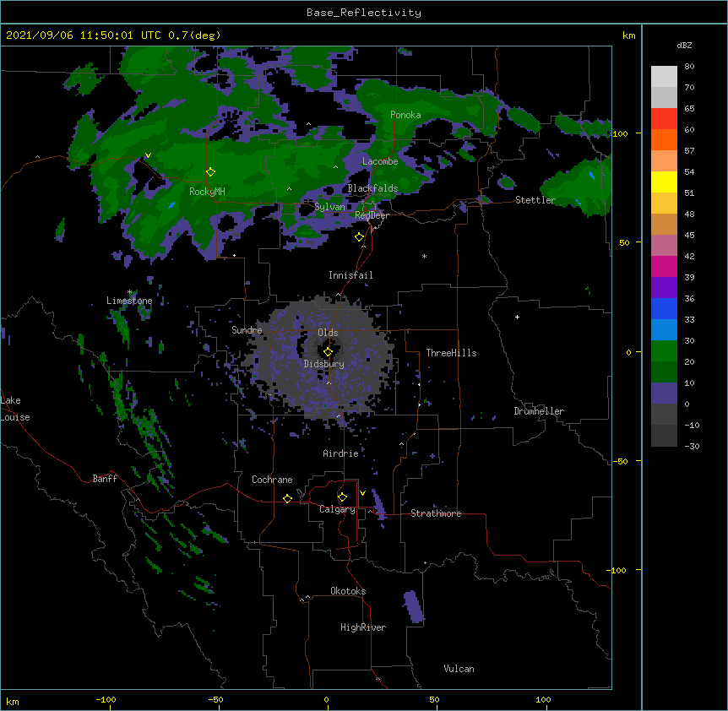Viewport: 728px width, 711px height.
Task: Pick the red 60-65 dBZ legend swatch
Action: click(664, 119)
